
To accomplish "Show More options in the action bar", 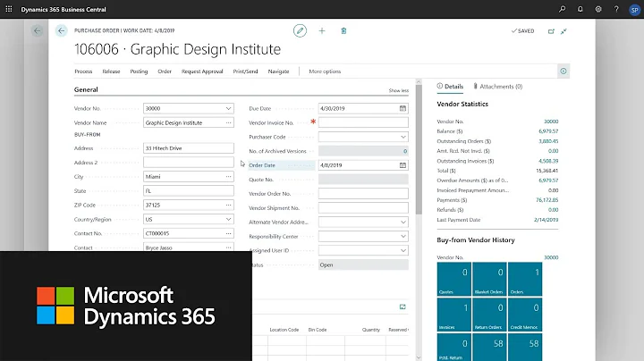I will coord(325,71).
